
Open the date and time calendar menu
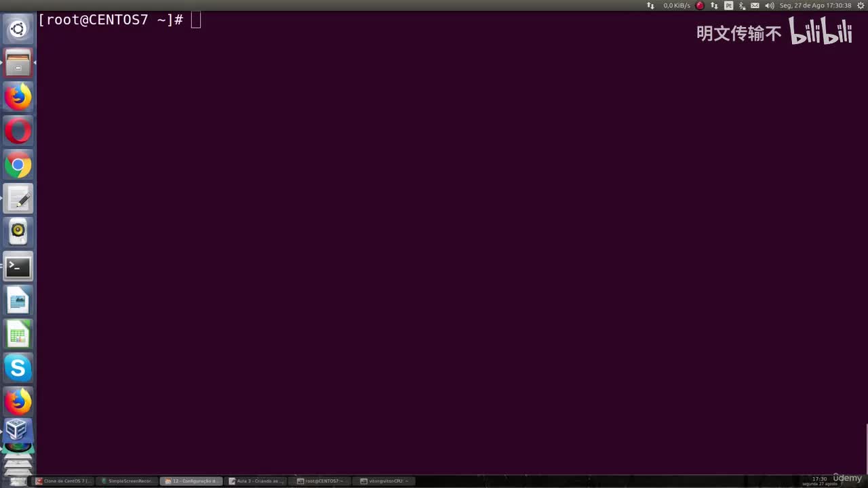click(815, 5)
